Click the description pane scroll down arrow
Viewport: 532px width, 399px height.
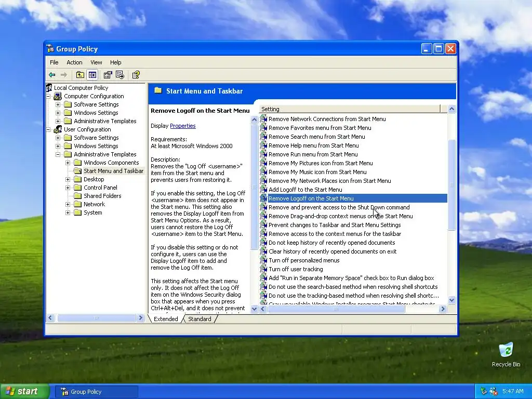point(254,309)
